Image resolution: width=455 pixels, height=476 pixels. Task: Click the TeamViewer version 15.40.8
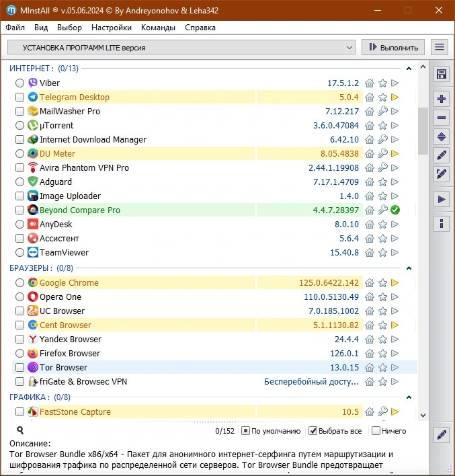[344, 253]
